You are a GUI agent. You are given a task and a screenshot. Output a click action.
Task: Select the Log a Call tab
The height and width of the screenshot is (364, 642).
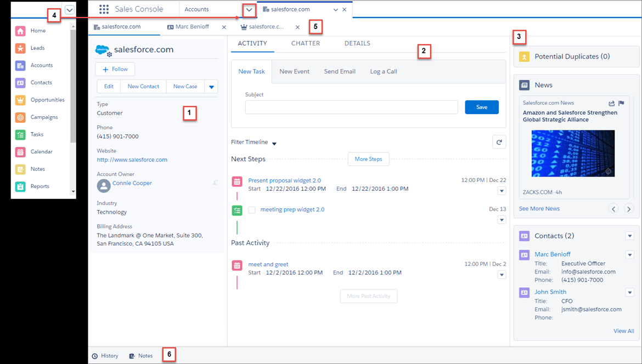pos(384,72)
